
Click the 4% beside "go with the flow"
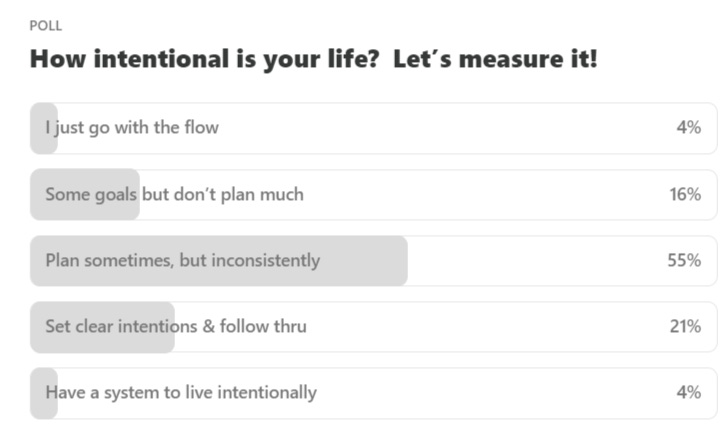pyautogui.click(x=689, y=127)
